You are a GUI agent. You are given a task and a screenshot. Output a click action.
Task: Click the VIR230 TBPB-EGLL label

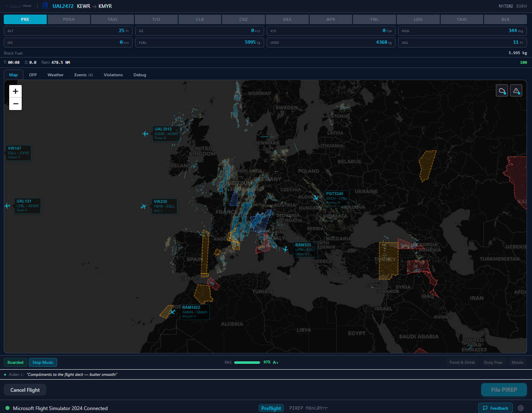pyautogui.click(x=164, y=206)
